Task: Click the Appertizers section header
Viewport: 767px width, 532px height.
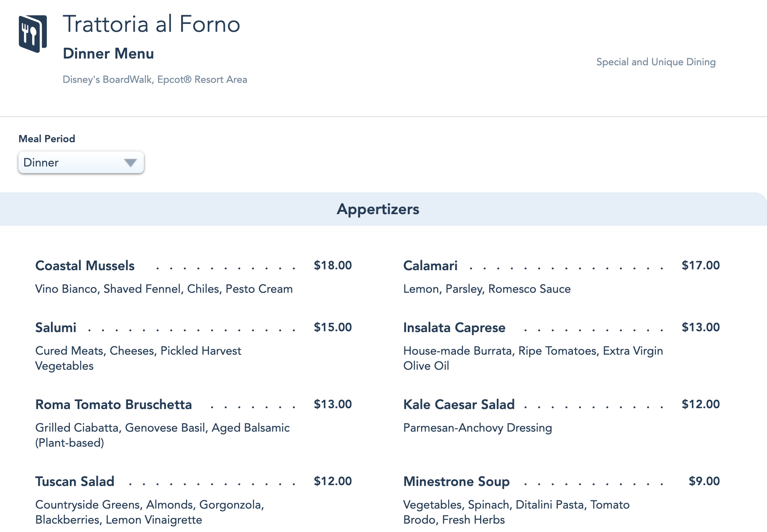Action: 378,209
